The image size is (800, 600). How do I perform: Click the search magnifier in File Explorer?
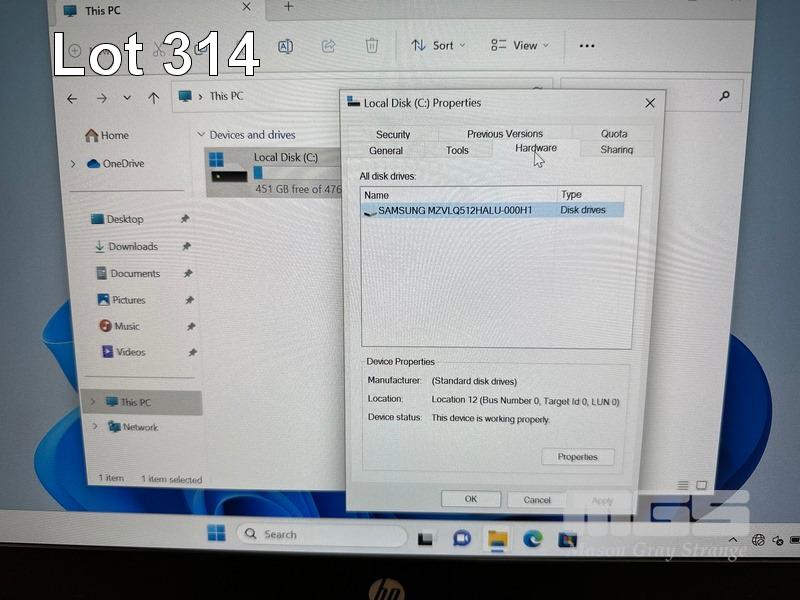click(x=724, y=96)
